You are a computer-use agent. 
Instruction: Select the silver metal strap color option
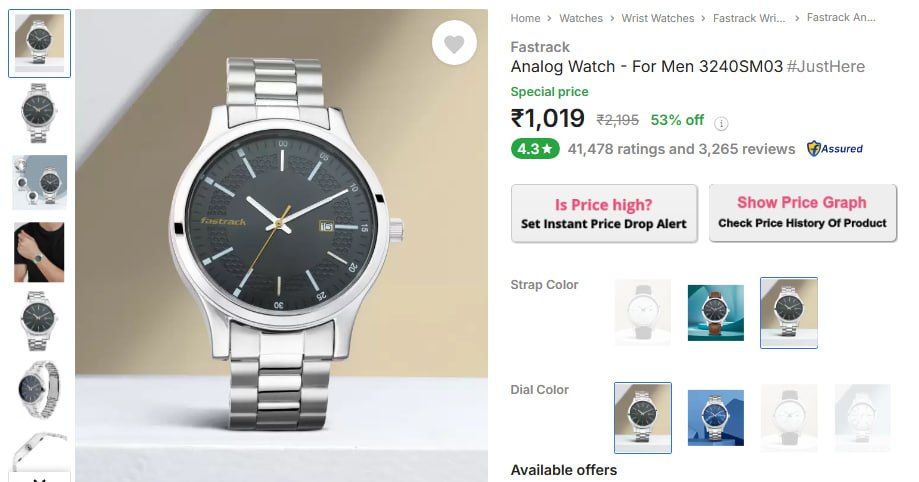[789, 313]
